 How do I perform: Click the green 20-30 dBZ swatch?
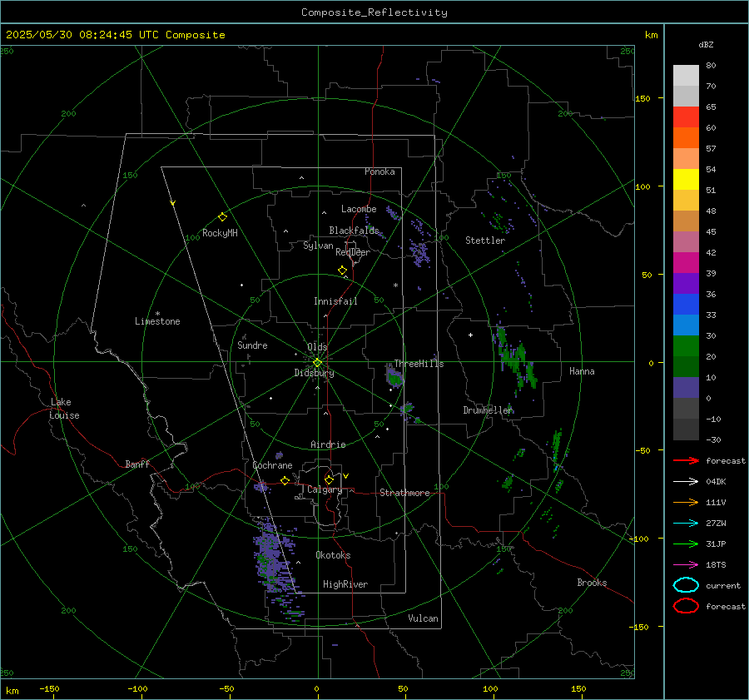(686, 346)
